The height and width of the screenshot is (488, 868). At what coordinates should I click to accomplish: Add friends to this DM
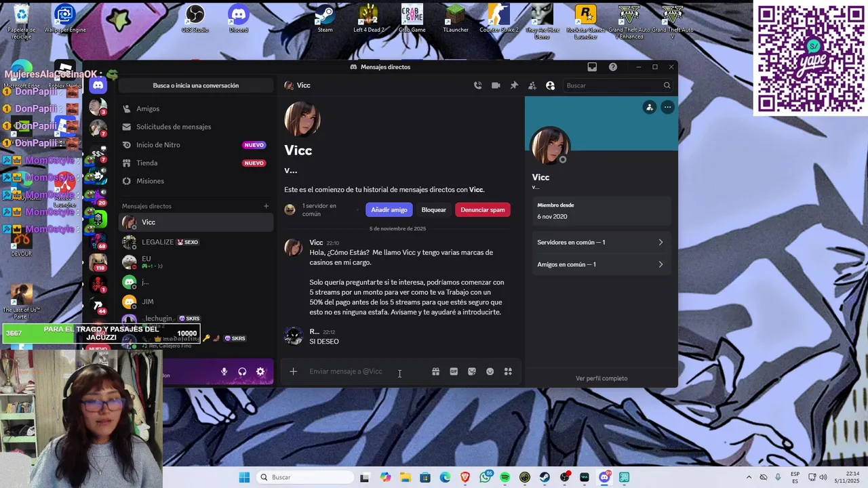pyautogui.click(x=532, y=85)
